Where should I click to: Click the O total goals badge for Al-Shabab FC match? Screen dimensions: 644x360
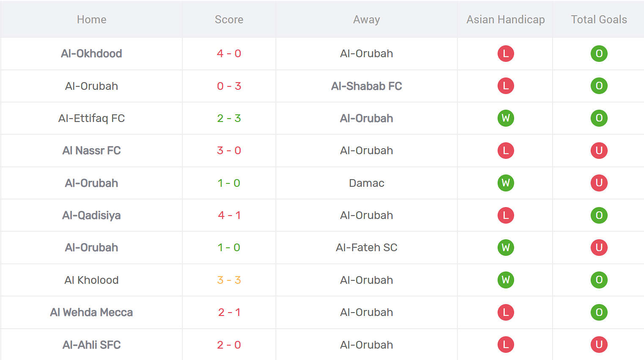[x=599, y=86]
